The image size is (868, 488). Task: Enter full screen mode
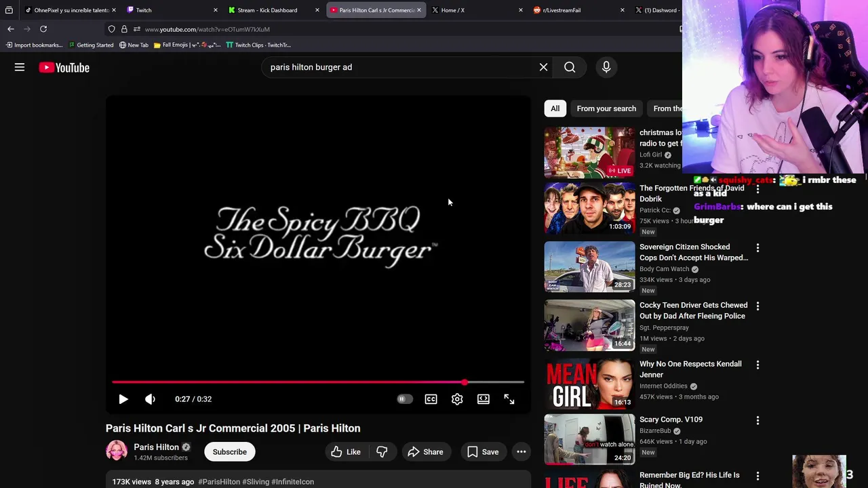pos(509,399)
